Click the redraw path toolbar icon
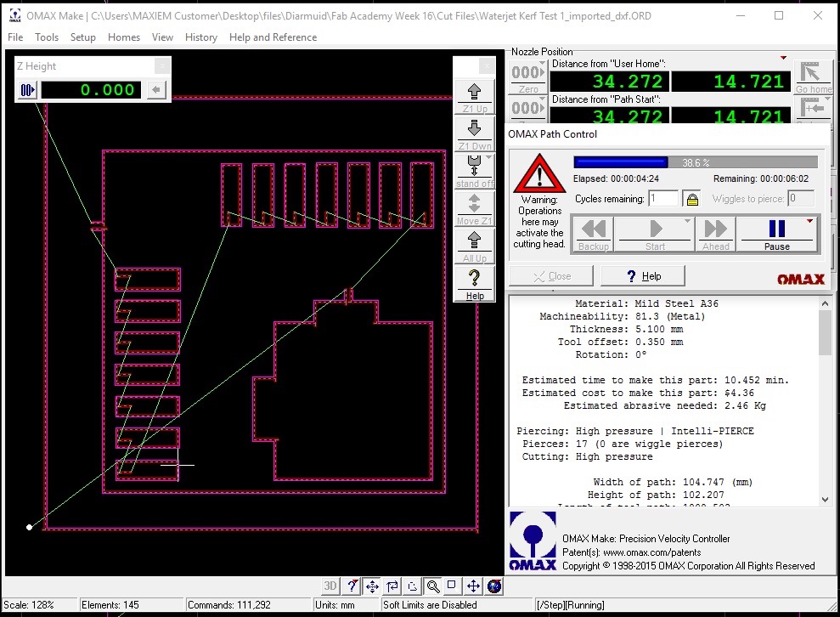 pyautogui.click(x=392, y=586)
